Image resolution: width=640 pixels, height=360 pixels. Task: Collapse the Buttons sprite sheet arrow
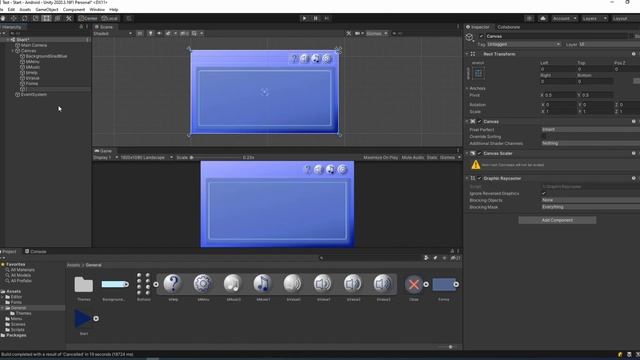[x=156, y=284]
